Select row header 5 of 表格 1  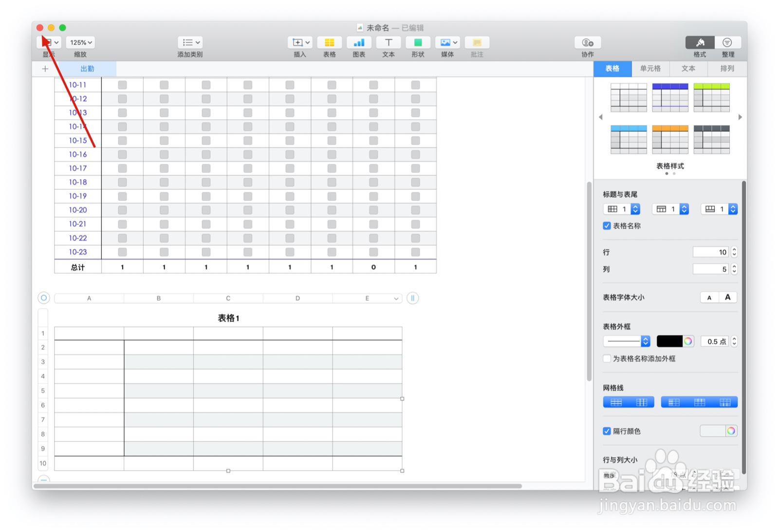[x=43, y=391]
